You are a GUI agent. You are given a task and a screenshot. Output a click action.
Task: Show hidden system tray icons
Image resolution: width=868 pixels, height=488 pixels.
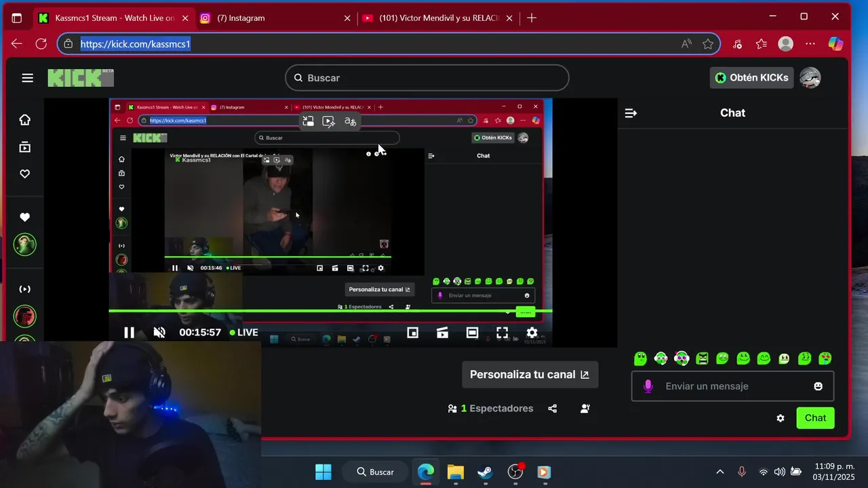click(x=720, y=472)
